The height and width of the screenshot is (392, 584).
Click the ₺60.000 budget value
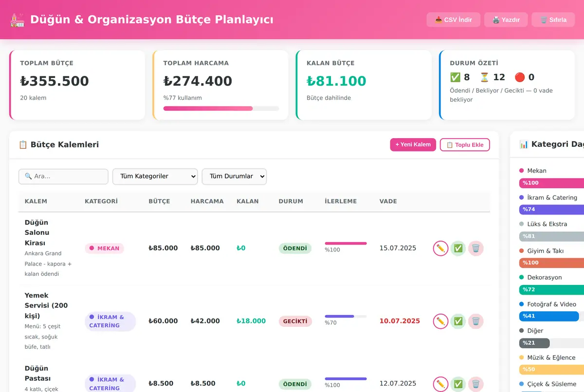click(163, 321)
